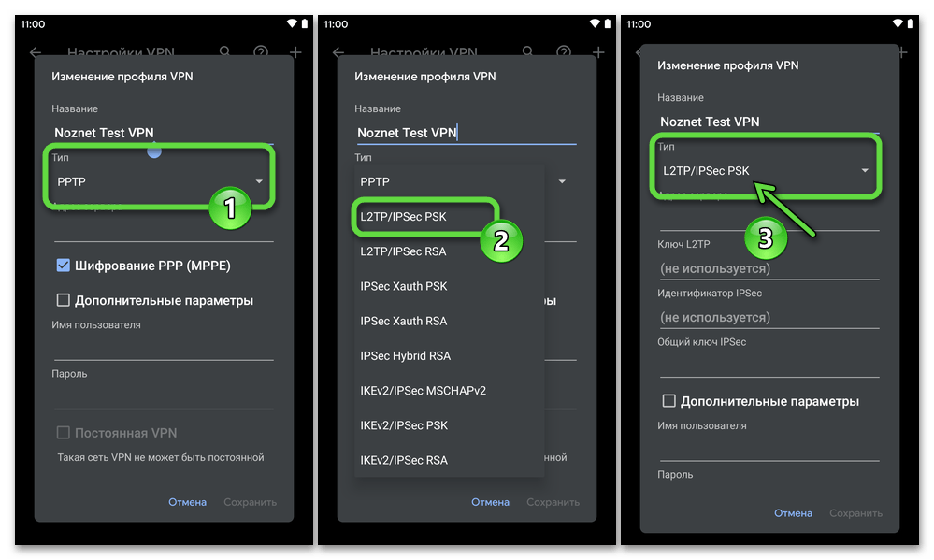Choose IKEv2/IPSec PSK entry
Screen dimensions: 934x560
click(404, 425)
